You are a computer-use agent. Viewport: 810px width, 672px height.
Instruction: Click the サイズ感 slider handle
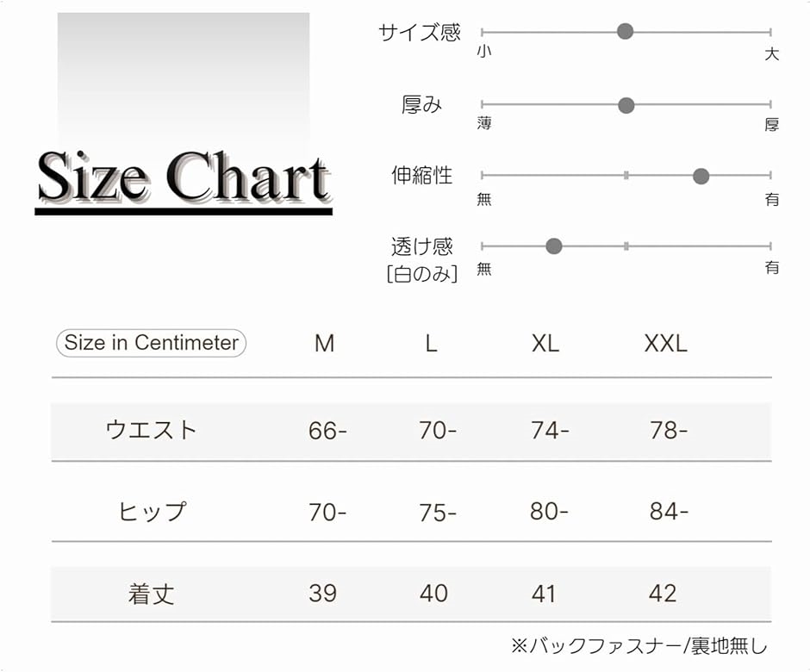(x=626, y=32)
